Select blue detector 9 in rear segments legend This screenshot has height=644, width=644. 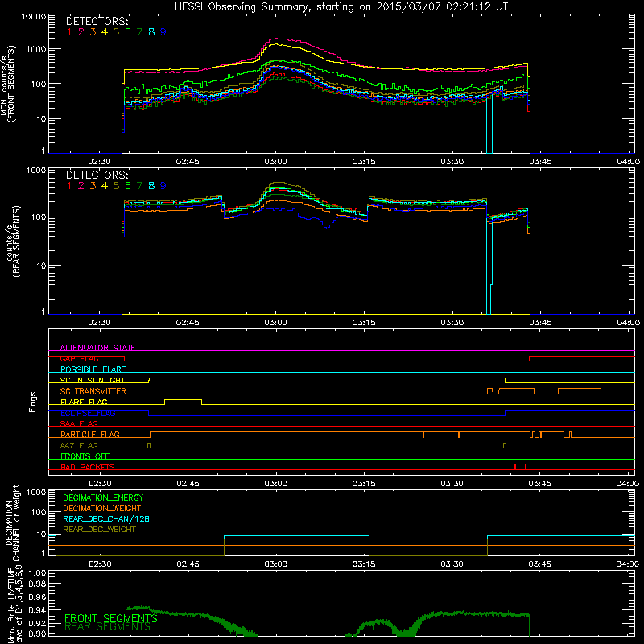click(163, 186)
